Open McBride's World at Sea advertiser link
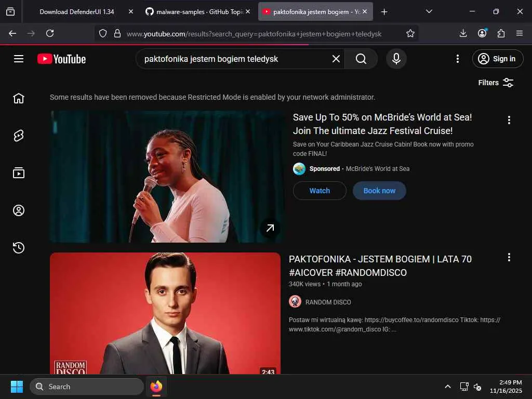This screenshot has height=399, width=532. click(378, 169)
